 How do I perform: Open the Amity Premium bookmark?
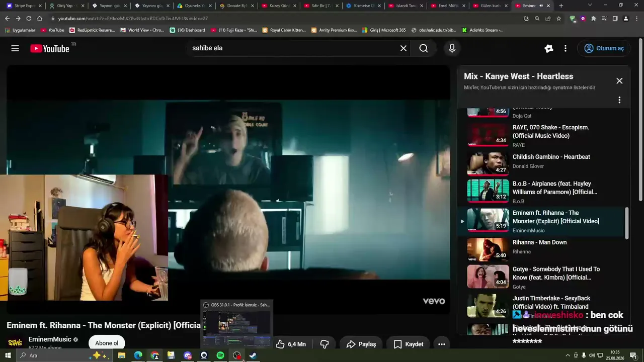click(334, 30)
